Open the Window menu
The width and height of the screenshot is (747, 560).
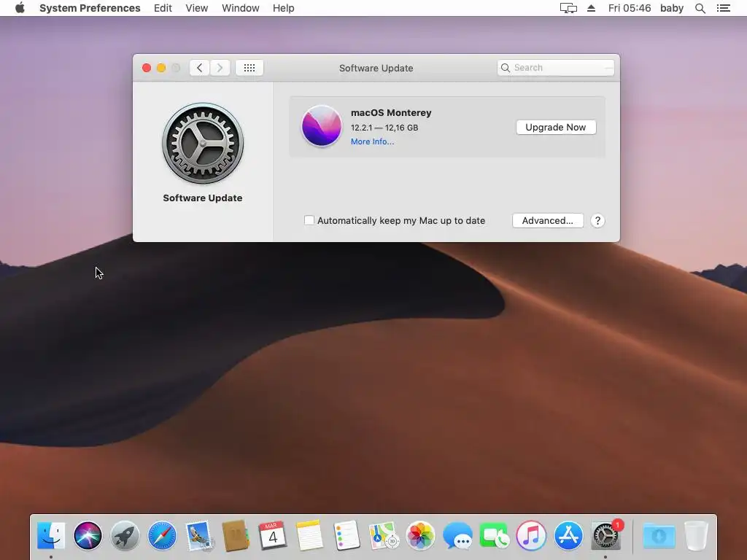tap(240, 8)
